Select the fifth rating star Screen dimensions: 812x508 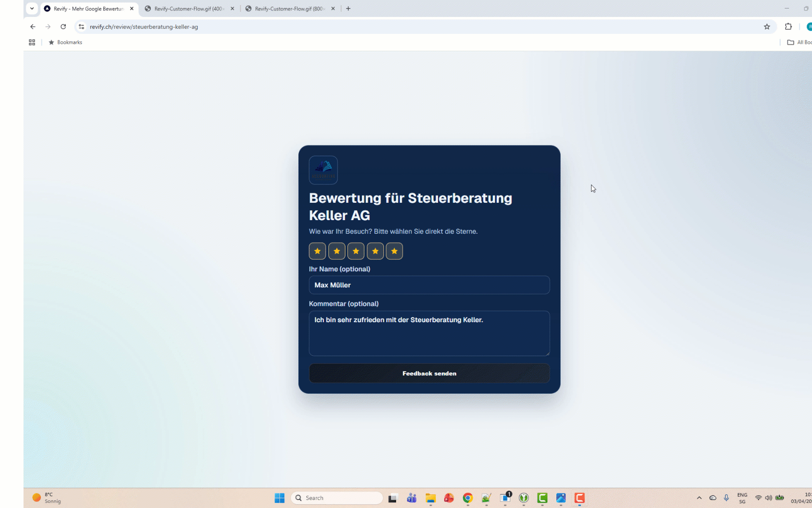[394, 251]
